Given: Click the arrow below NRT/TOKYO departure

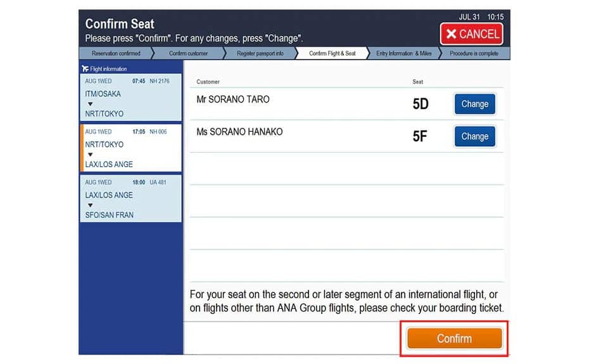Looking at the screenshot, I should click(x=90, y=154).
